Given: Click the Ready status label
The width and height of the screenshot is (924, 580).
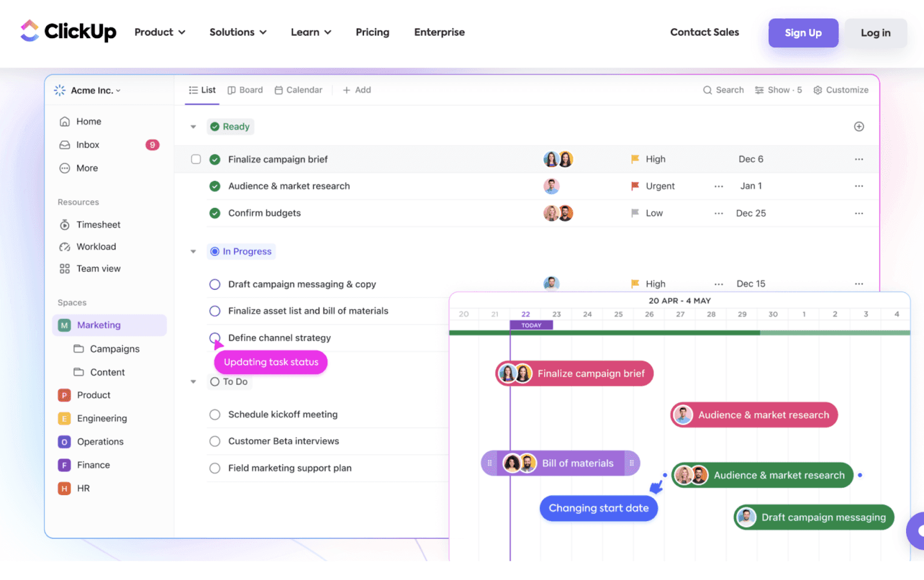Looking at the screenshot, I should tap(230, 127).
